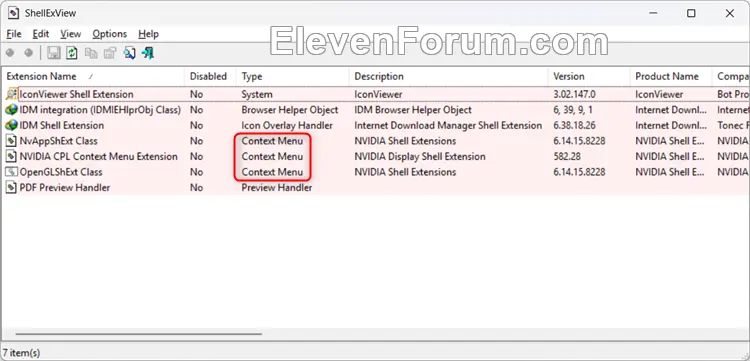
Task: Sort by Description column header
Action: pyautogui.click(x=448, y=77)
